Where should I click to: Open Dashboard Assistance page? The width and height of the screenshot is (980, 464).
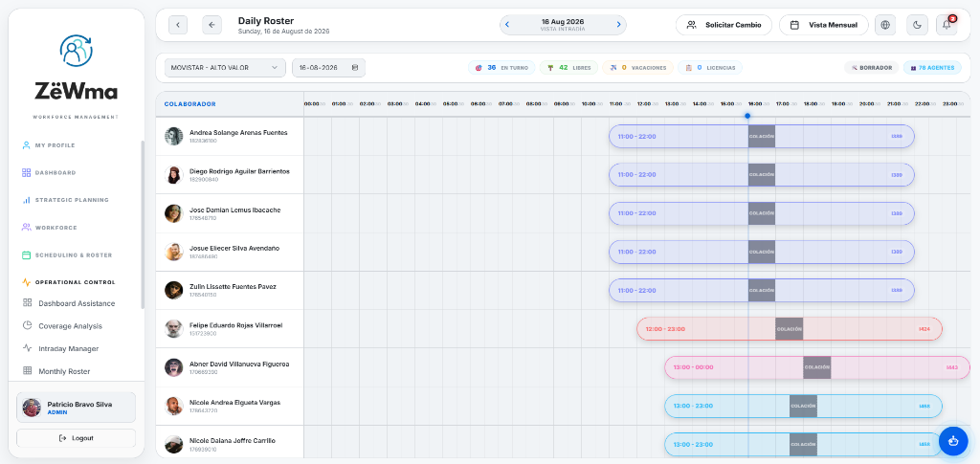pyautogui.click(x=77, y=303)
